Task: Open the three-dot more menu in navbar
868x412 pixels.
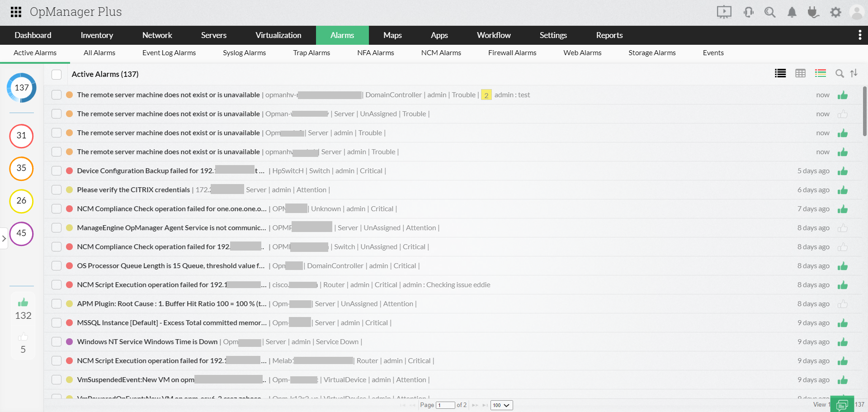Action: click(859, 35)
